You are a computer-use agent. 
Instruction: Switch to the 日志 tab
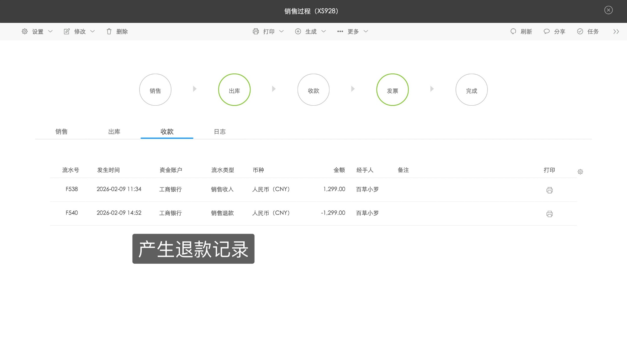[219, 132]
